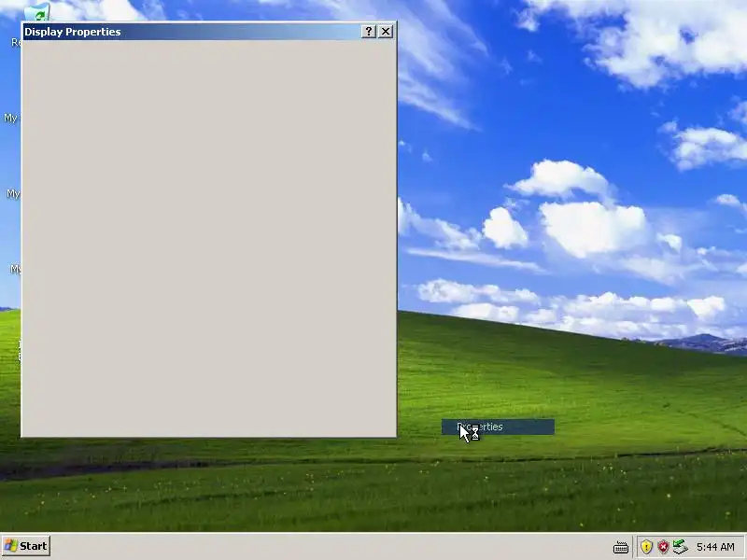Screen dimensions: 747x560
Task: Click the Safely Remove Hardware tray icon
Action: 681,546
